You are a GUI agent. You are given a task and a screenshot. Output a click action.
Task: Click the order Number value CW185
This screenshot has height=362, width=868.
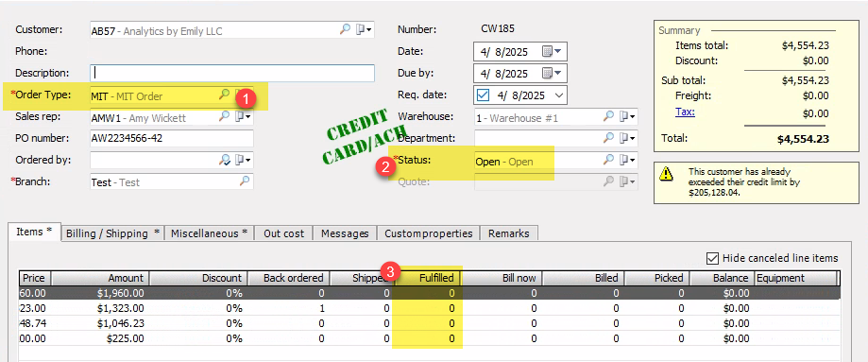tap(498, 28)
